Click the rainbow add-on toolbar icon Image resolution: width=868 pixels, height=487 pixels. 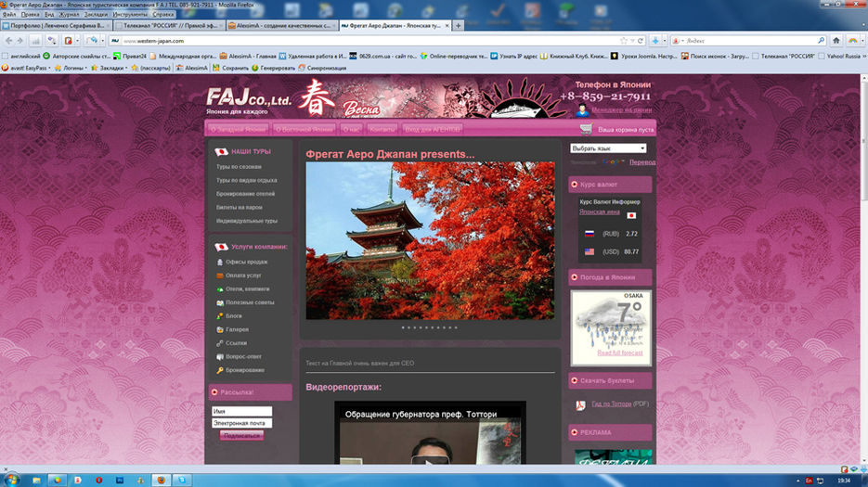852,41
